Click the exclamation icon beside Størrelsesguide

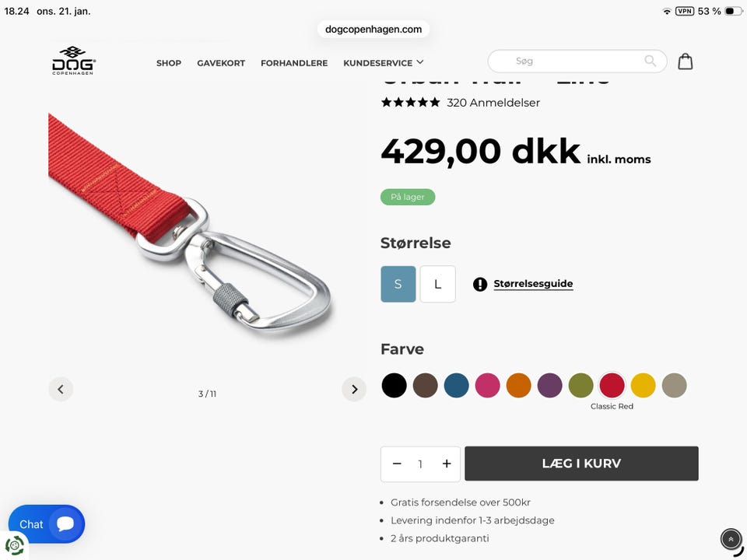(x=480, y=285)
